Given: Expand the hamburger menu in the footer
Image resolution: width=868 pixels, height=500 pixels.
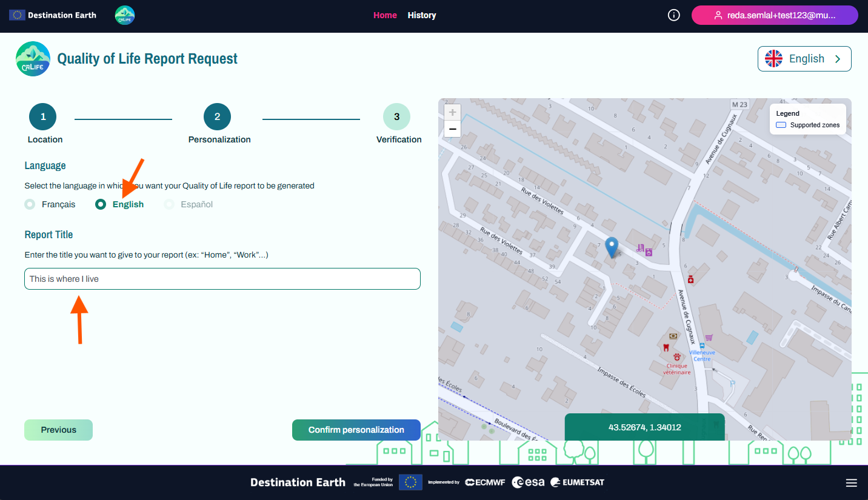Looking at the screenshot, I should (851, 482).
